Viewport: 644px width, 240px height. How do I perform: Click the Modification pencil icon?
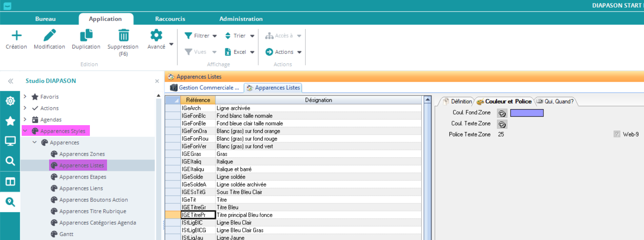[x=50, y=36]
